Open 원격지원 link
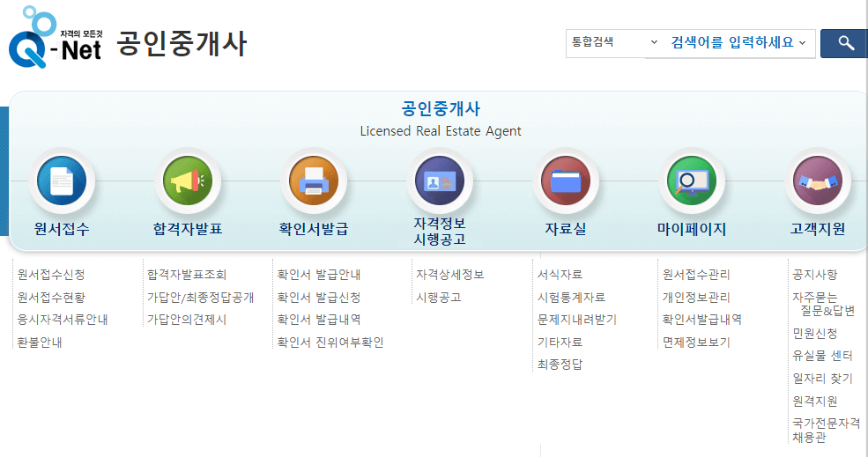The height and width of the screenshot is (457, 868). point(815,402)
